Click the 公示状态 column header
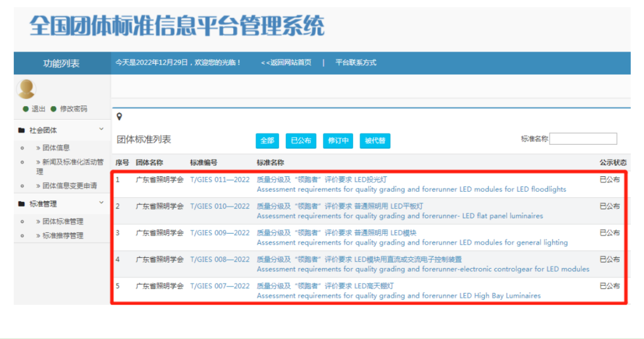The height and width of the screenshot is (339, 644). point(613,163)
